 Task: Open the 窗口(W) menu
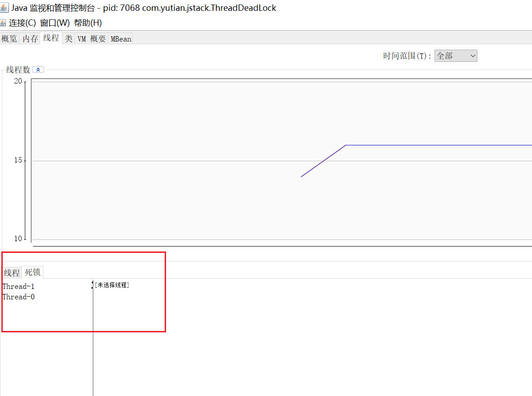tap(55, 23)
